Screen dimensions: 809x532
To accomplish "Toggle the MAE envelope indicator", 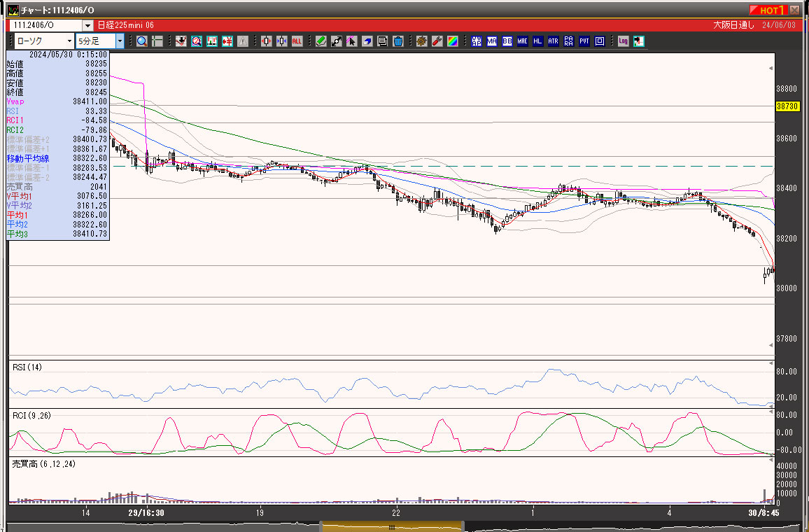I will tap(523, 41).
